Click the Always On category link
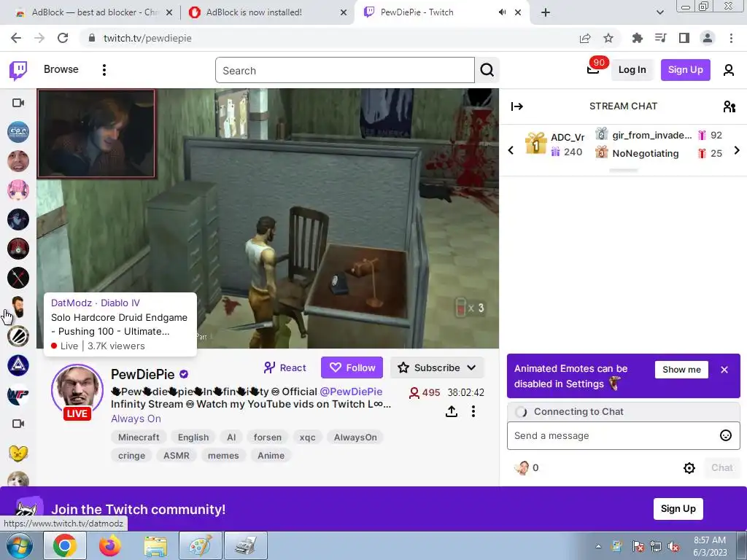 click(x=136, y=419)
